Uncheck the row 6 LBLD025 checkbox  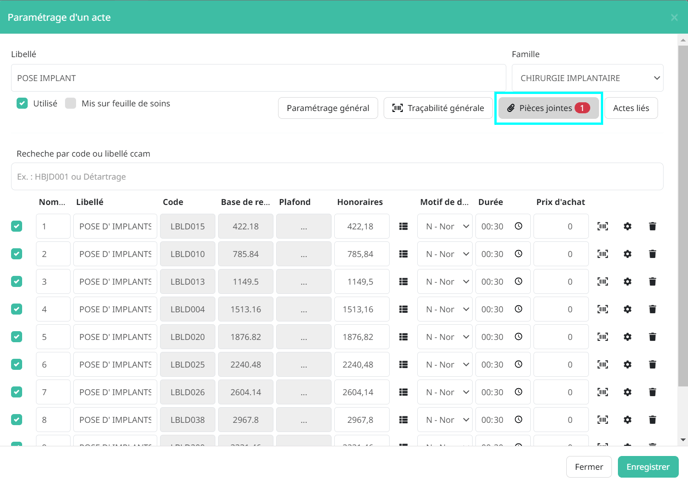tap(17, 365)
